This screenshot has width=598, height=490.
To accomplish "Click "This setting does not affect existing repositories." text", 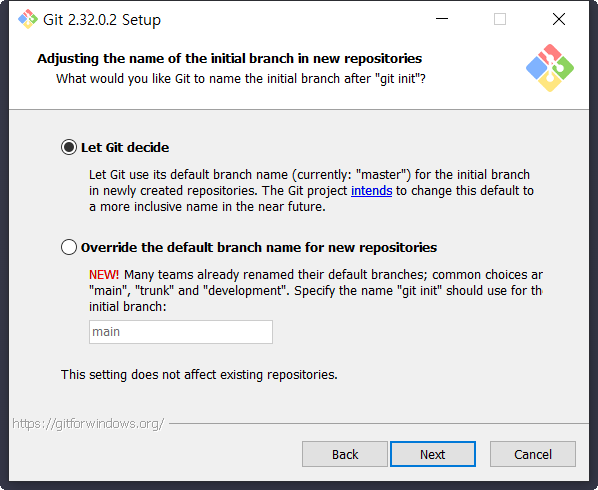I will point(199,374).
